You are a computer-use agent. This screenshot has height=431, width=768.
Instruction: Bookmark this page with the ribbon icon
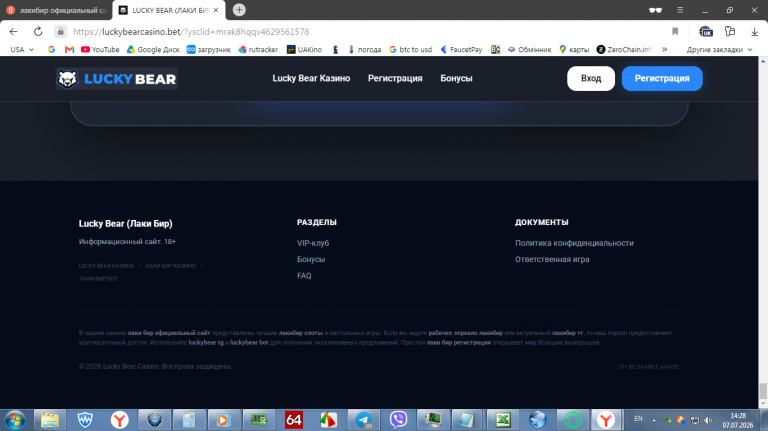[675, 32]
